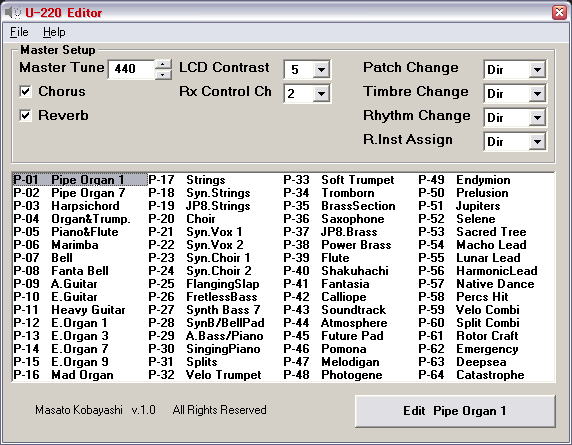This screenshot has height=445, width=572.
Task: Select patch P-42 Calliope
Action: pos(350,297)
